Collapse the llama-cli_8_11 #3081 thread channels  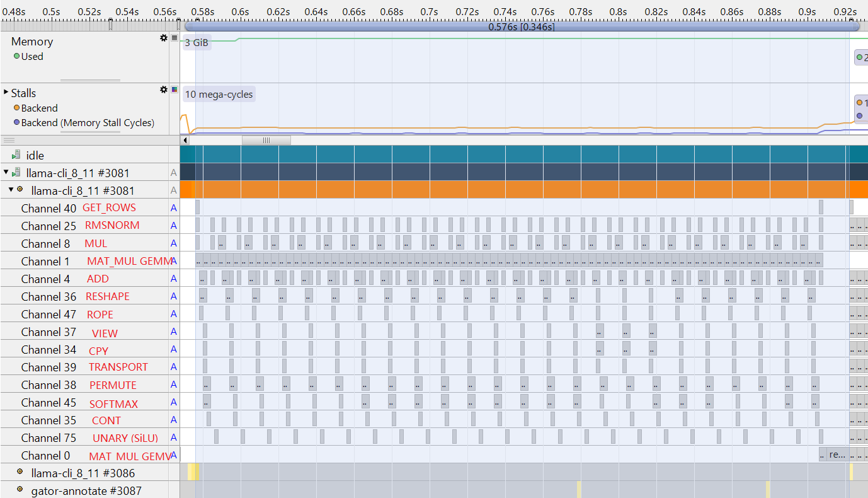click(x=11, y=190)
